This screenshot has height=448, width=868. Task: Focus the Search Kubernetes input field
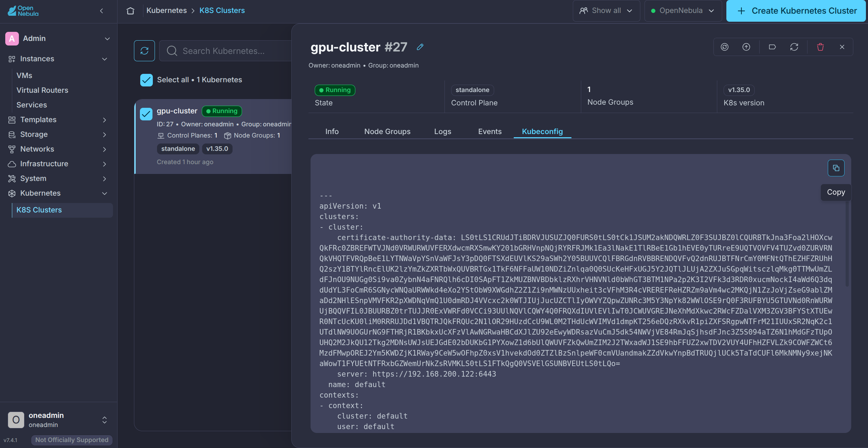(226, 51)
